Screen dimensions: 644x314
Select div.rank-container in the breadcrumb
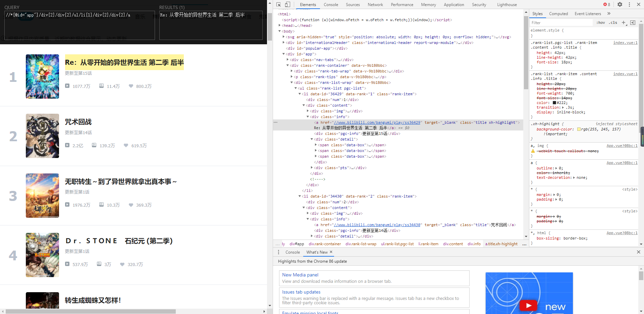(x=325, y=244)
